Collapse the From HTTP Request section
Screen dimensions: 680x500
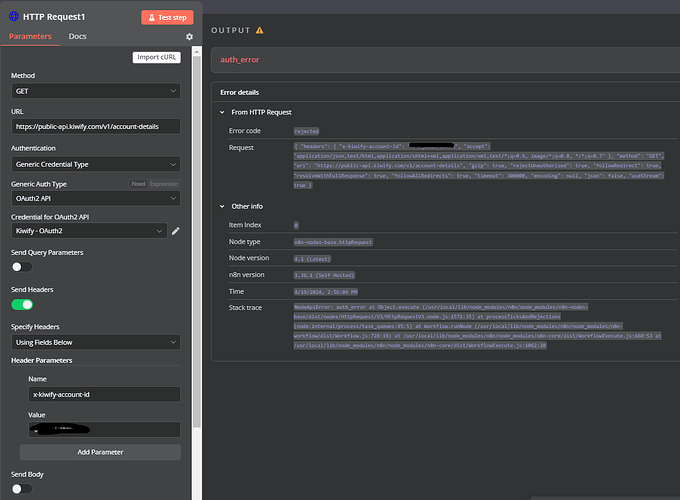(222, 112)
